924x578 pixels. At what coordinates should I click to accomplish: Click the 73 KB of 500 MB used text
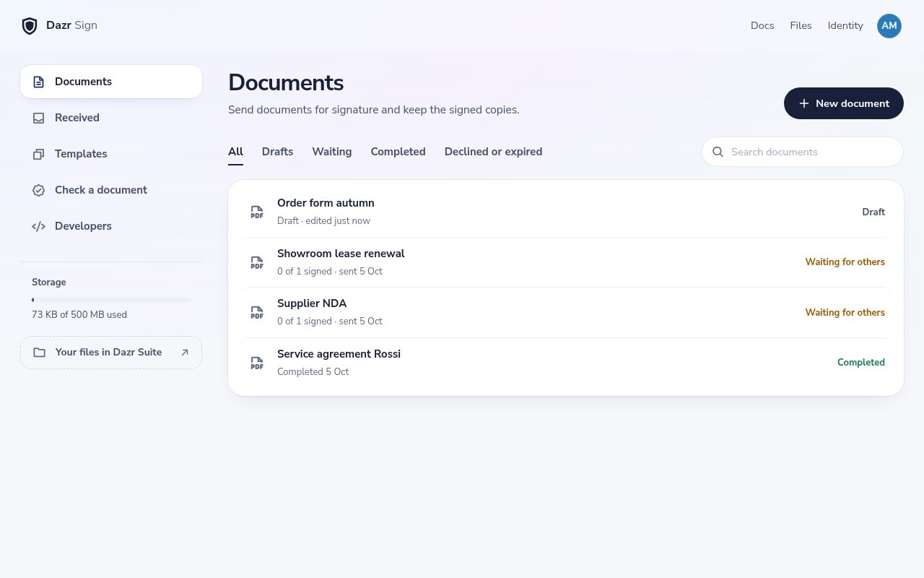(79, 315)
